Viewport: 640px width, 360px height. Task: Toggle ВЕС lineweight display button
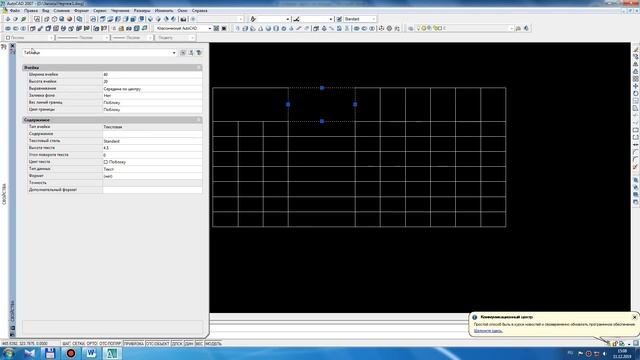click(x=199, y=344)
